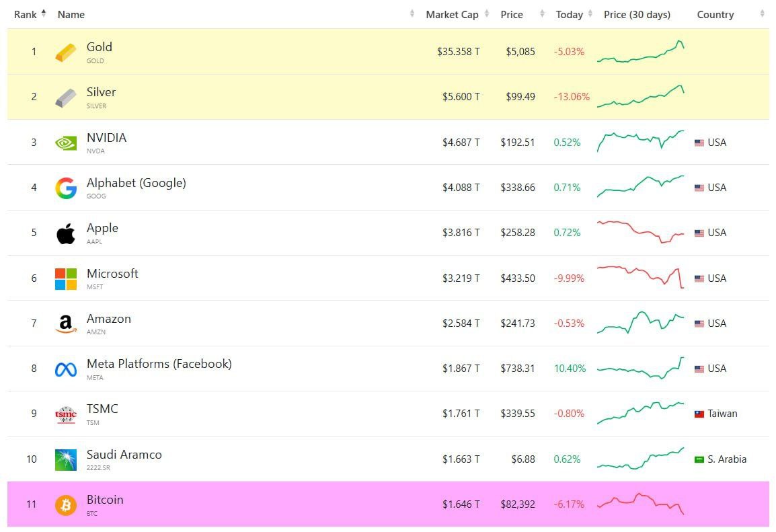Click the Silver name link
This screenshot has width=776, height=532.
pos(102,92)
